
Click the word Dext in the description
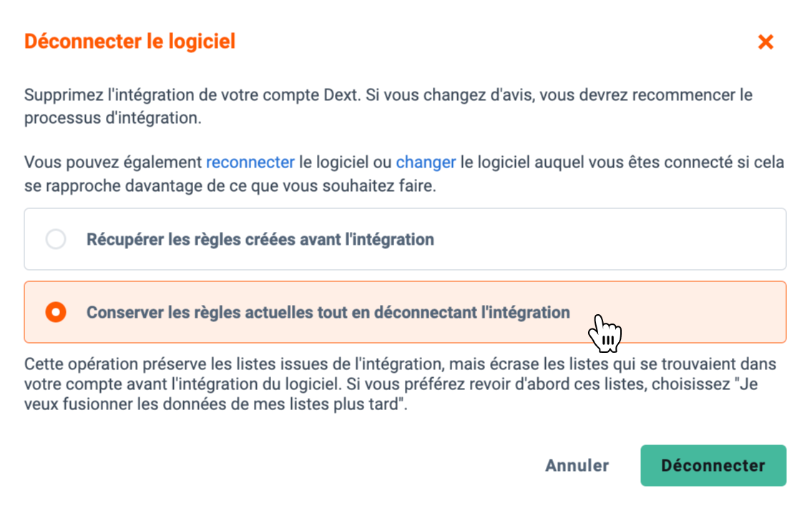click(x=341, y=95)
